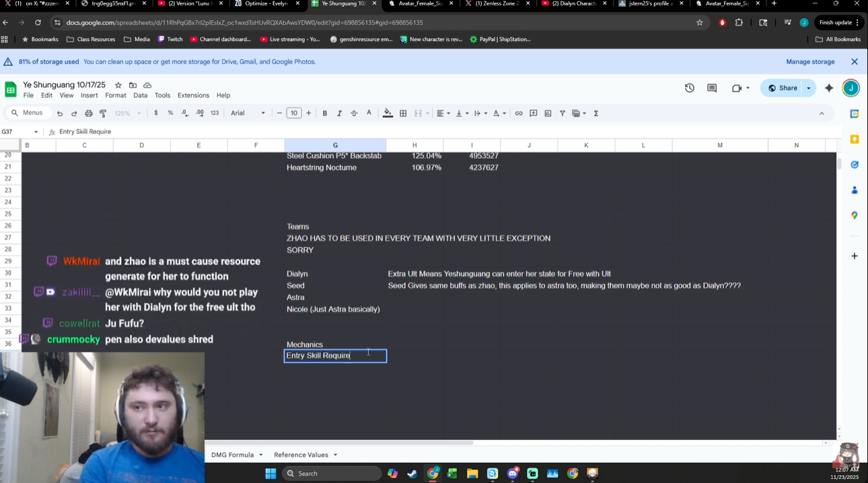868x483 pixels.
Task: Open the text rotation dropdown
Action: pos(499,113)
